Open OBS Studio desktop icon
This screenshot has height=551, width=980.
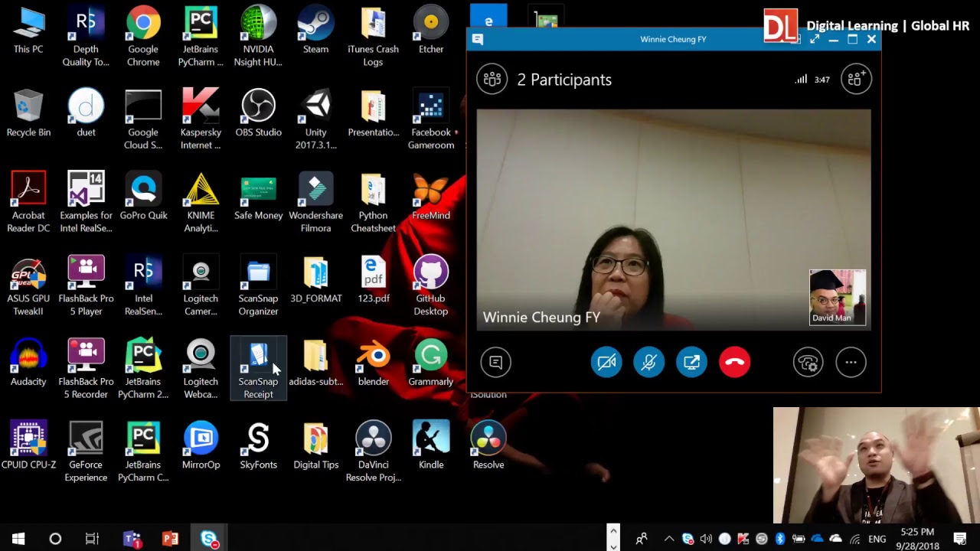tap(258, 114)
